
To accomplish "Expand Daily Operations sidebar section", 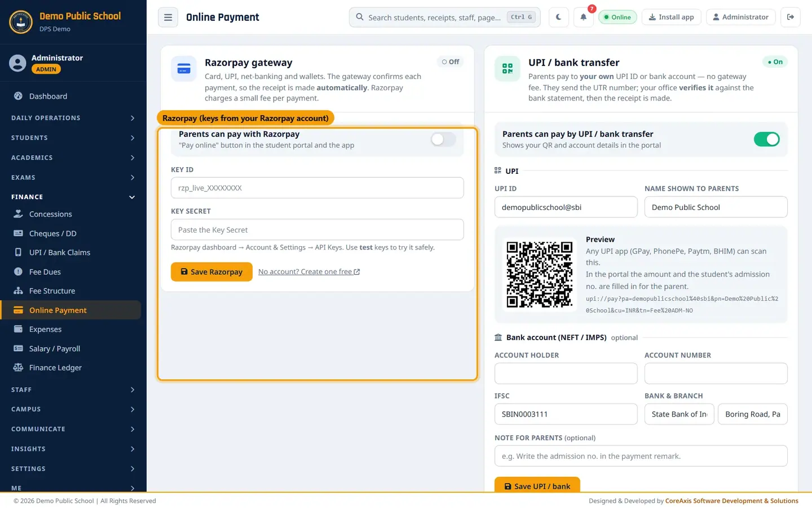I will pyautogui.click(x=73, y=118).
